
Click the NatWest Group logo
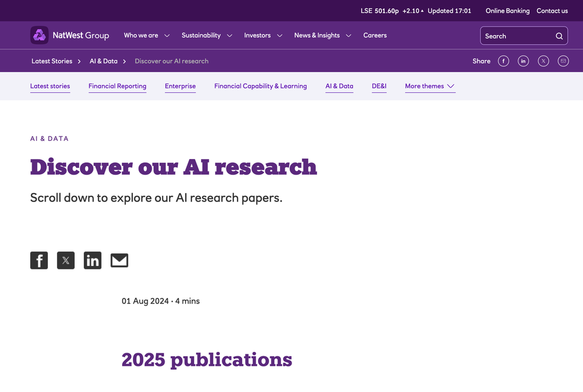click(70, 35)
